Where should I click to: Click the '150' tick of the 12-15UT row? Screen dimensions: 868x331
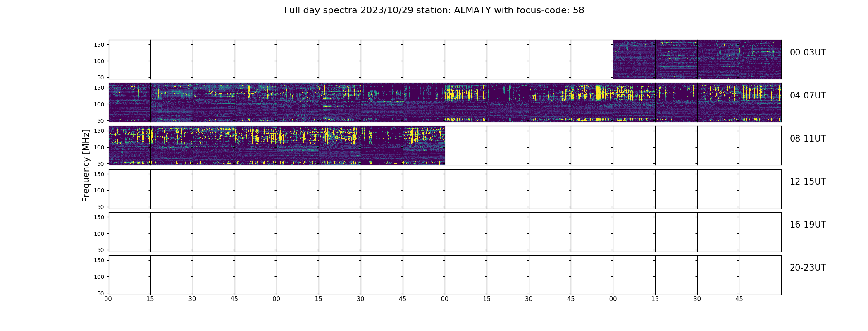99,174
